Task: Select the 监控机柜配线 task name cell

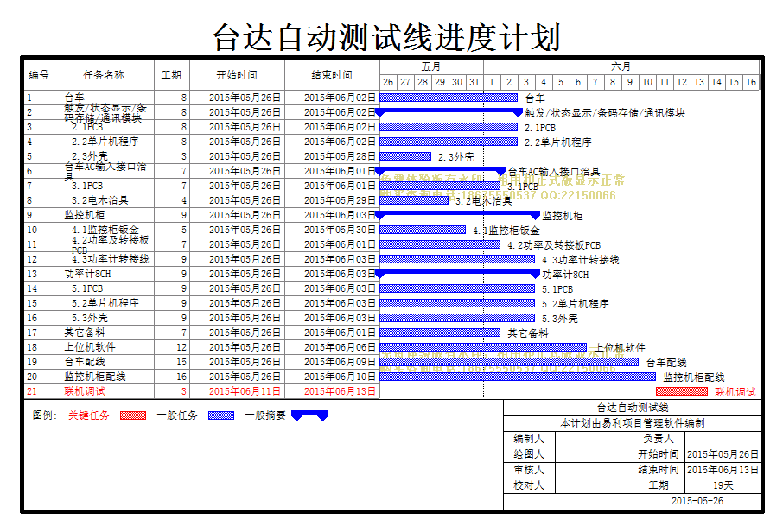Action: point(104,377)
